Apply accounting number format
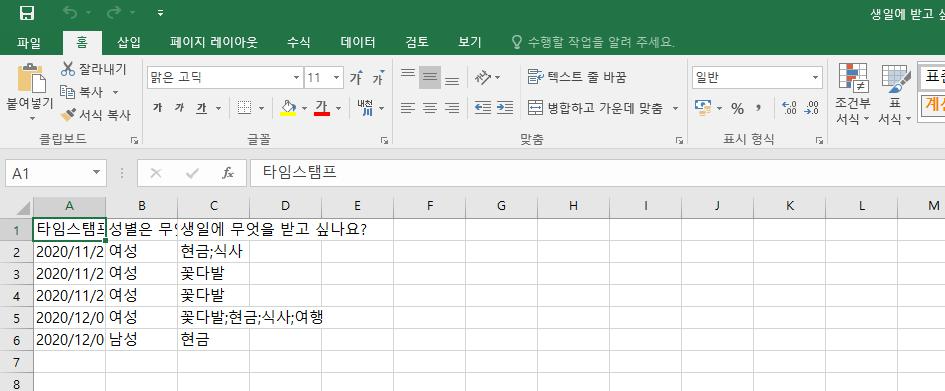The height and width of the screenshot is (391, 945). coord(703,108)
